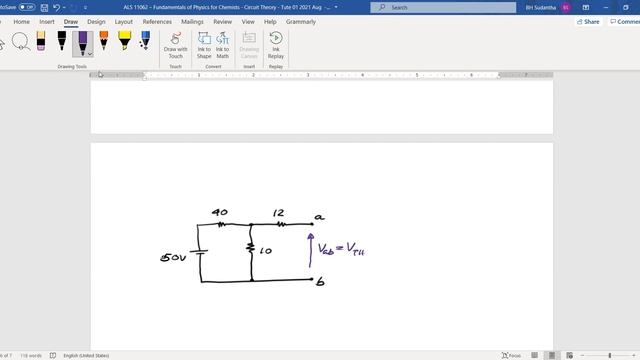The image size is (640, 360).
Task: Switch to Web Layout view
Action: 570,356
